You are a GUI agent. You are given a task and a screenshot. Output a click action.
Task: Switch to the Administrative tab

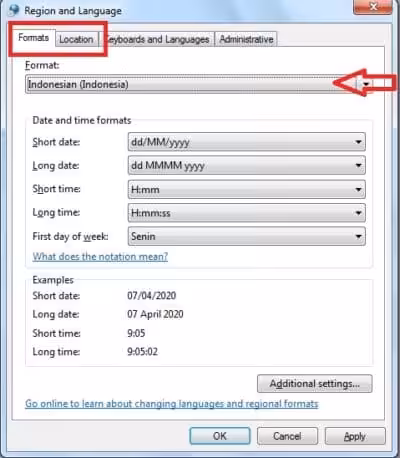point(246,39)
